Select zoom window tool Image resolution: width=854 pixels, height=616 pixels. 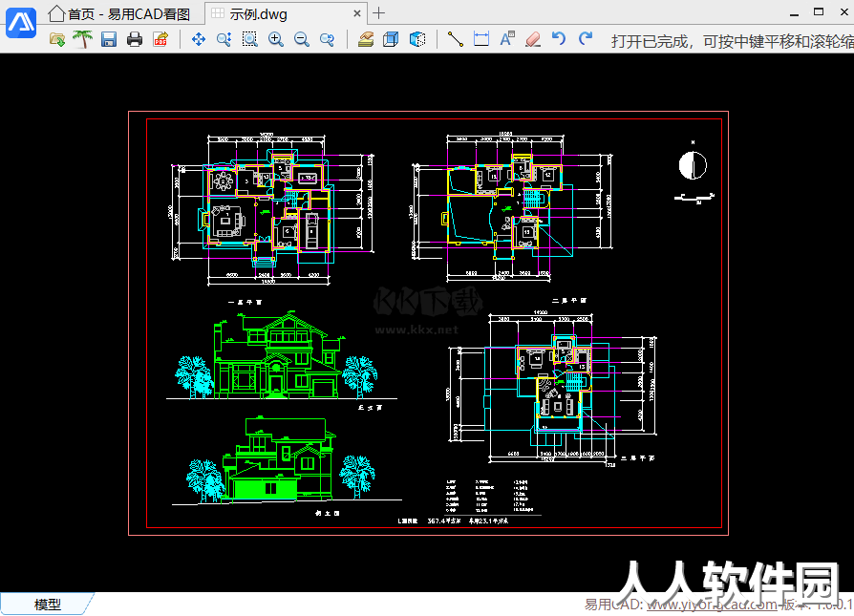(250, 39)
